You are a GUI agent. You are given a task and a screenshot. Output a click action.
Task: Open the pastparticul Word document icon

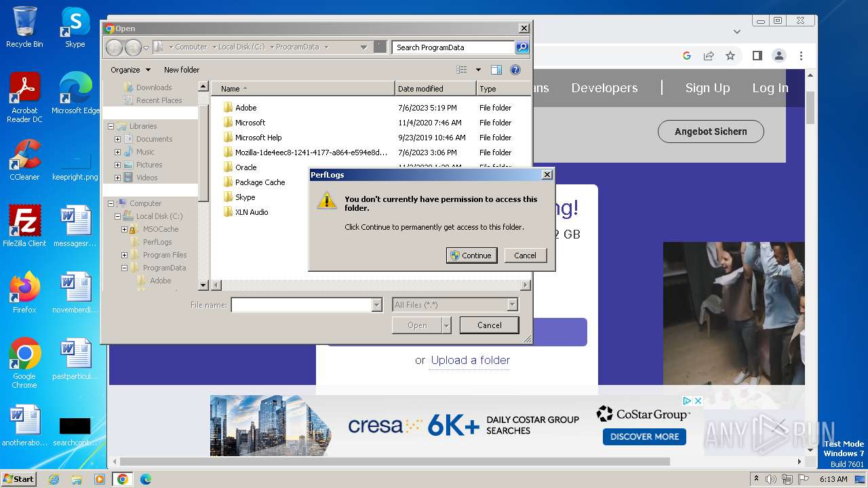point(75,359)
